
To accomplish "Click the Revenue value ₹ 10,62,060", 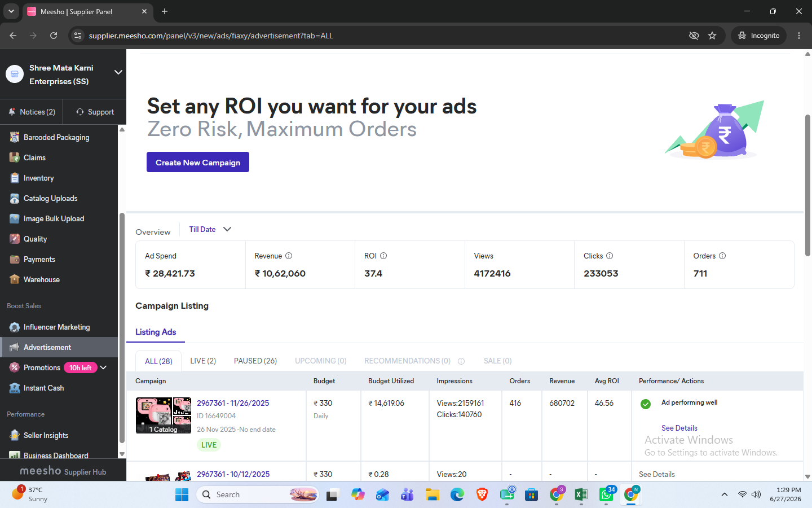I will point(280,273).
